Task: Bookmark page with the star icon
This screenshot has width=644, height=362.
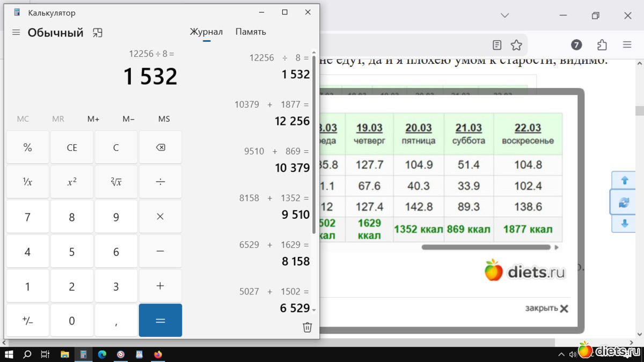Action: (516, 45)
